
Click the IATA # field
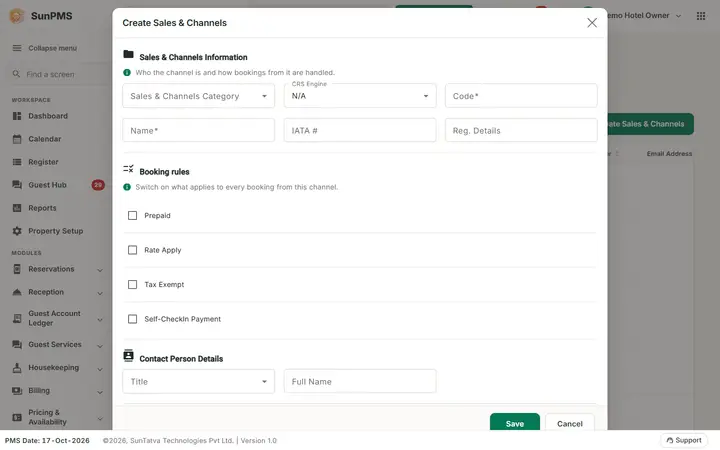[360, 130]
